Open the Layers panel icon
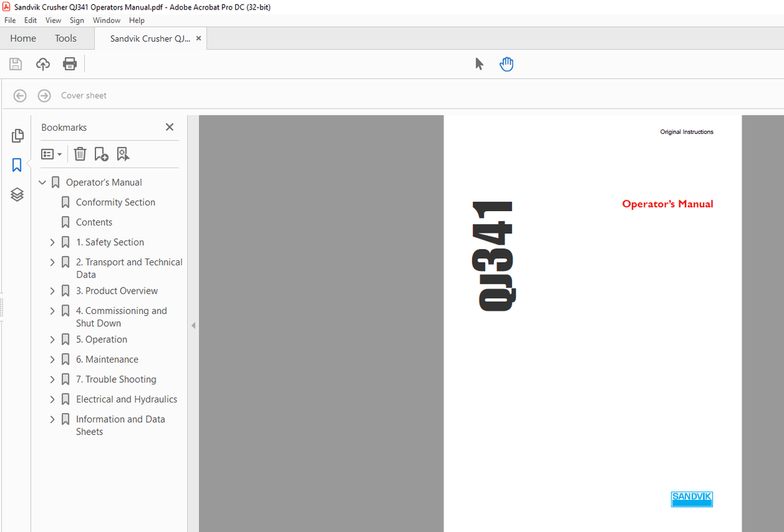The width and height of the screenshot is (784, 532). coord(17,195)
